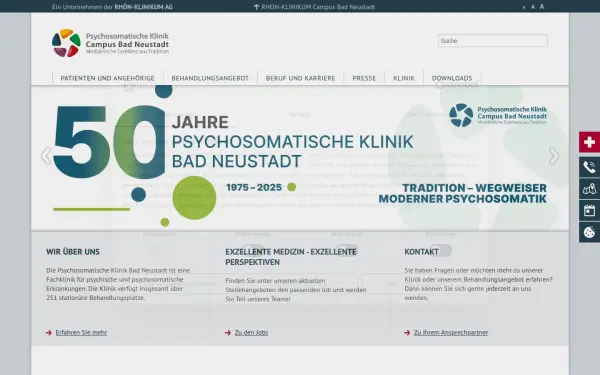Follow the Zu den Jobs link
This screenshot has height=375, width=600.
click(251, 333)
